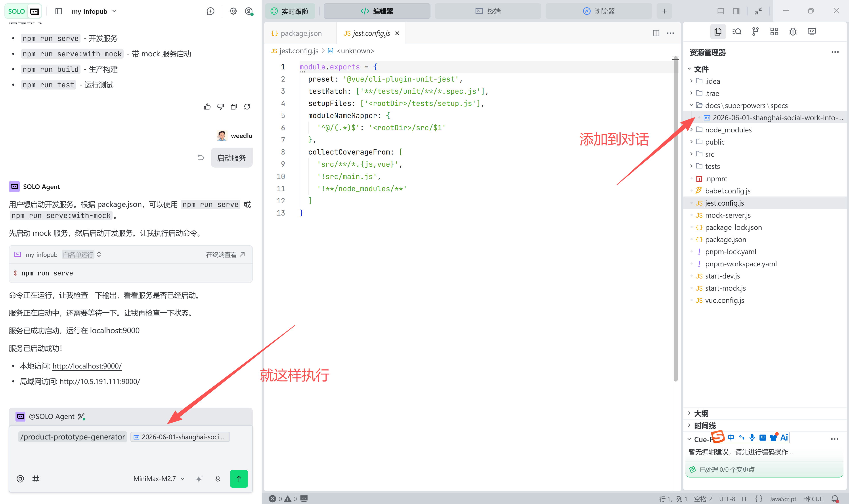
Task: Click the @ mention icon in chat input
Action: point(20,479)
